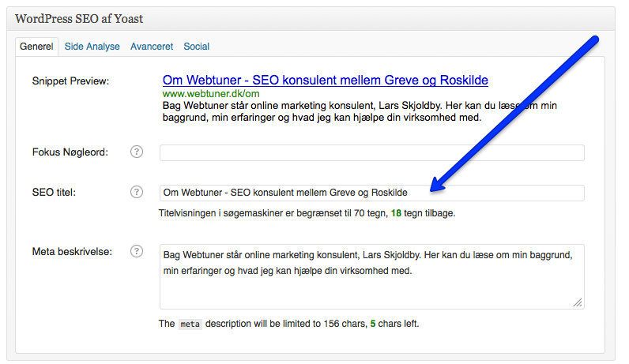Image resolution: width=629 pixels, height=364 pixels.
Task: Click the SEO titel label
Action: [x=54, y=193]
